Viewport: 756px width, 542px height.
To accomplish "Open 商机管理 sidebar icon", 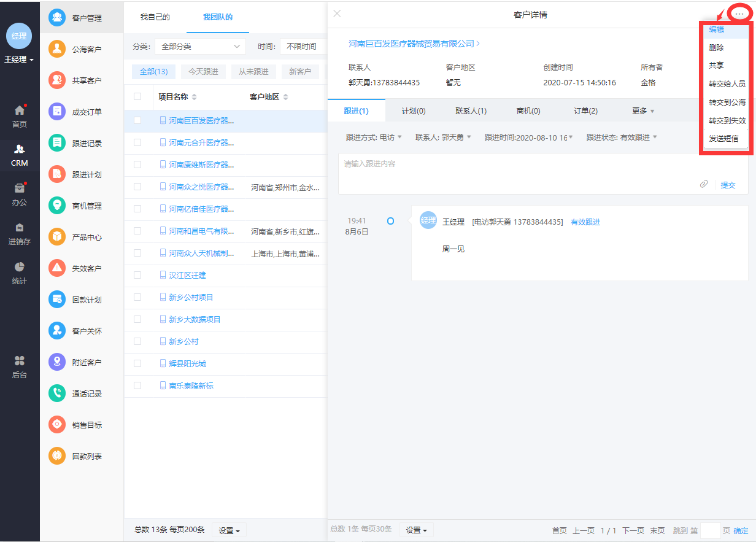I will coord(57,206).
